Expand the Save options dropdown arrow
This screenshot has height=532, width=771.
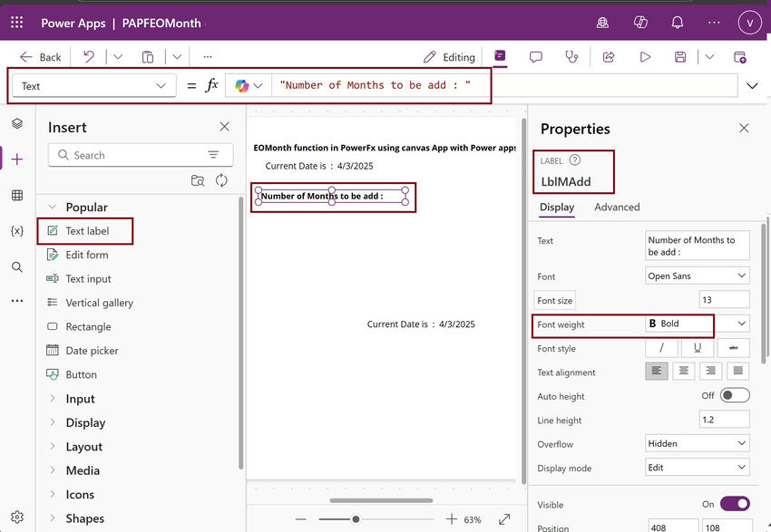tap(709, 57)
